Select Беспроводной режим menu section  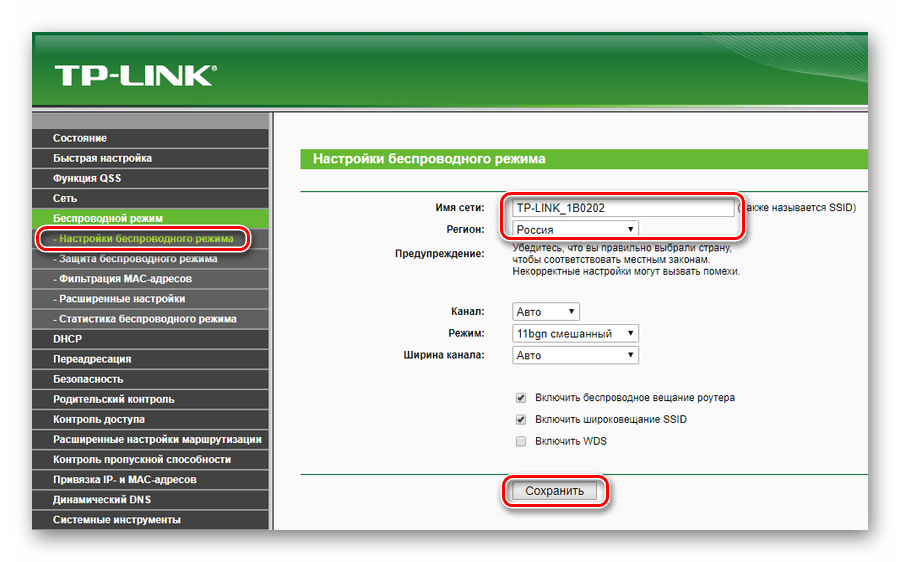click(150, 219)
